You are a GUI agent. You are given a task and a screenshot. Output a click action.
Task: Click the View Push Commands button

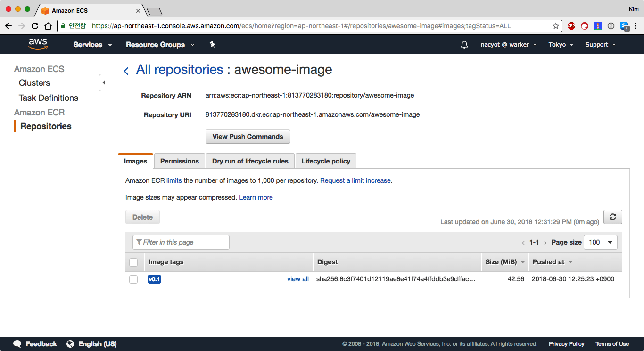point(248,137)
